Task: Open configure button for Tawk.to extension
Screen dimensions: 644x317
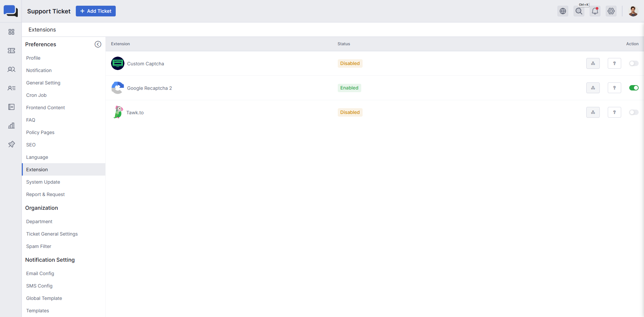Action: coord(593,112)
